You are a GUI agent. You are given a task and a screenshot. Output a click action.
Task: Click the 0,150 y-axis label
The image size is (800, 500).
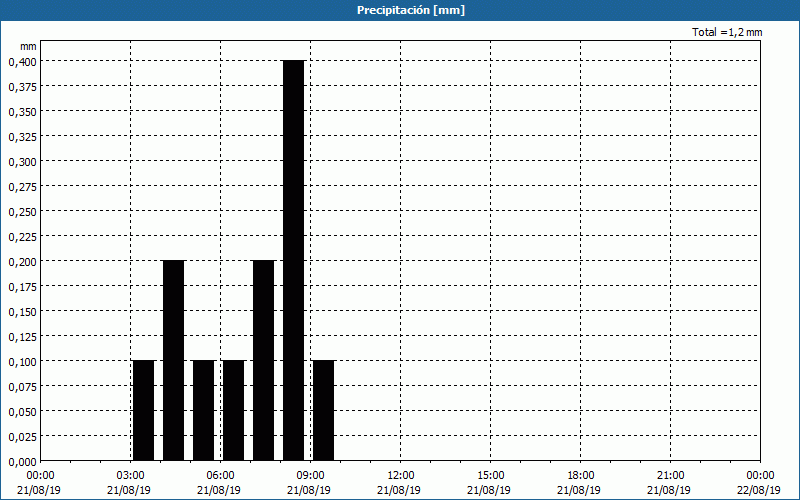click(x=22, y=312)
